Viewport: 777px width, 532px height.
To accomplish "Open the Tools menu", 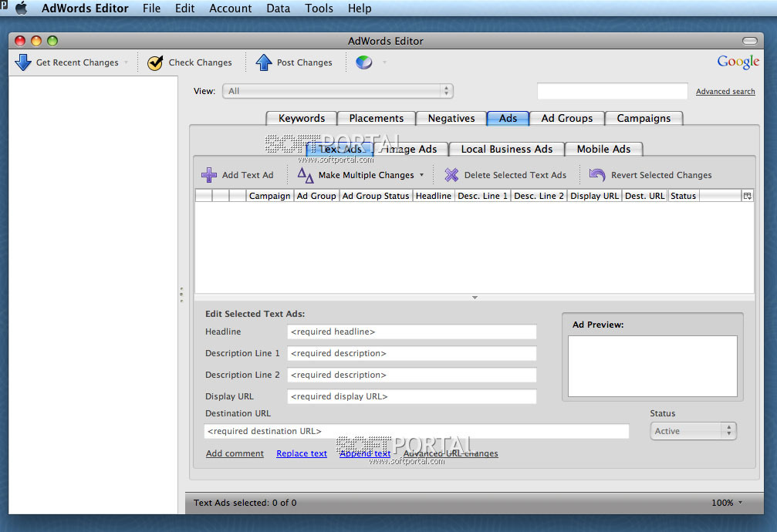I will coord(319,8).
